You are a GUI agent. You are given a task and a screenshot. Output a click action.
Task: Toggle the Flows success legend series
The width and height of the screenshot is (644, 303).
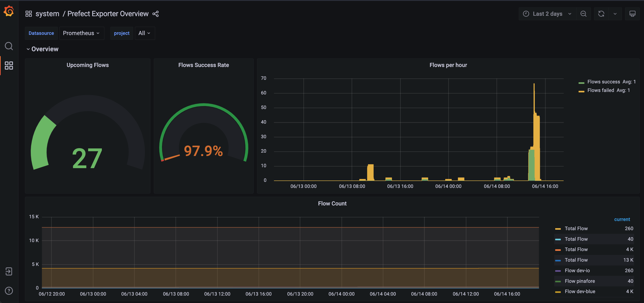(603, 82)
